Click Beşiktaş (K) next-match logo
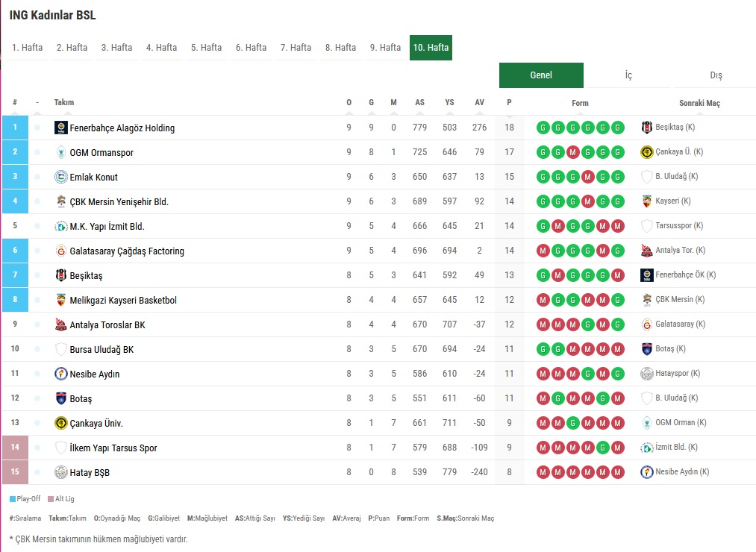This screenshot has height=552, width=756. [646, 128]
